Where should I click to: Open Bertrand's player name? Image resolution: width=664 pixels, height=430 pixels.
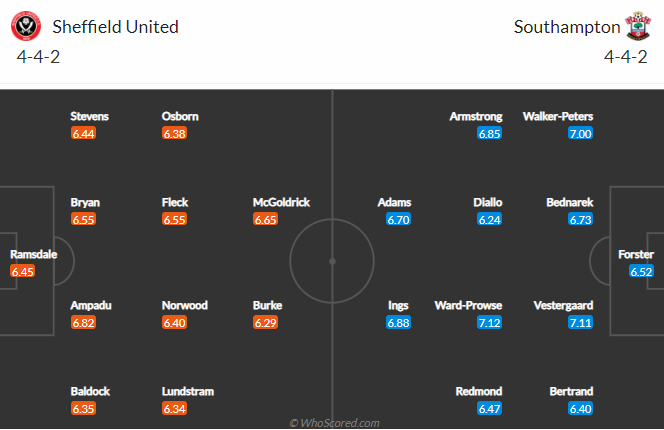[x=573, y=392]
